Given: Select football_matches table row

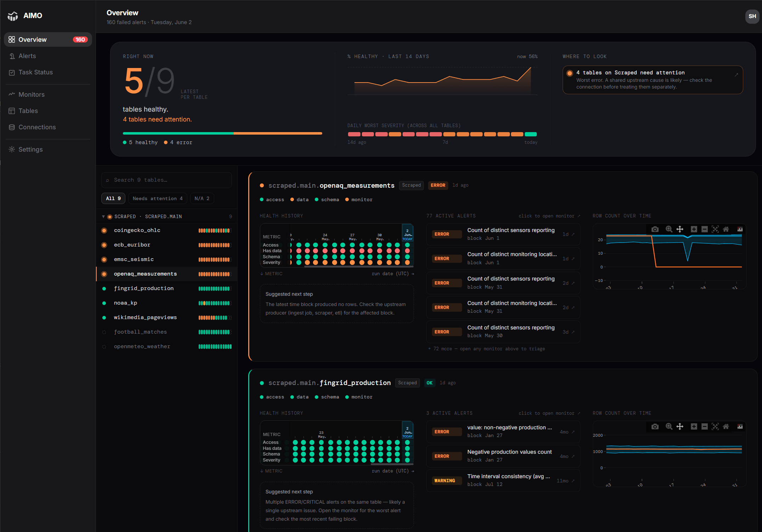Looking at the screenshot, I should (167, 332).
